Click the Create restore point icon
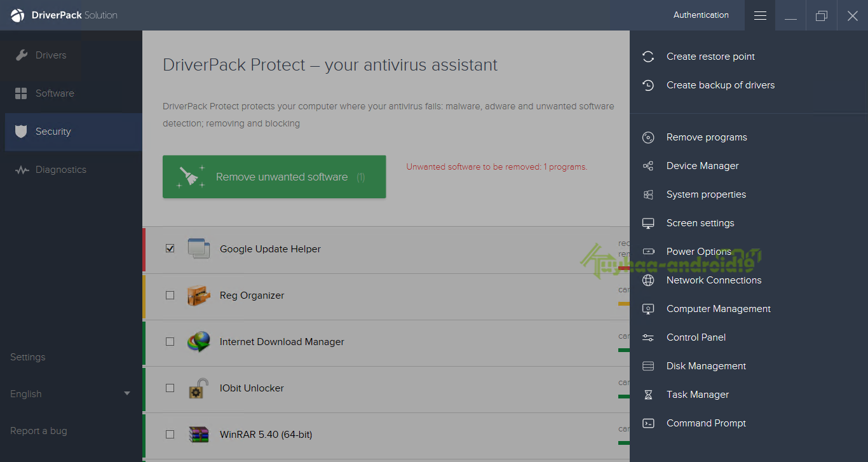This screenshot has height=462, width=868. [x=648, y=57]
